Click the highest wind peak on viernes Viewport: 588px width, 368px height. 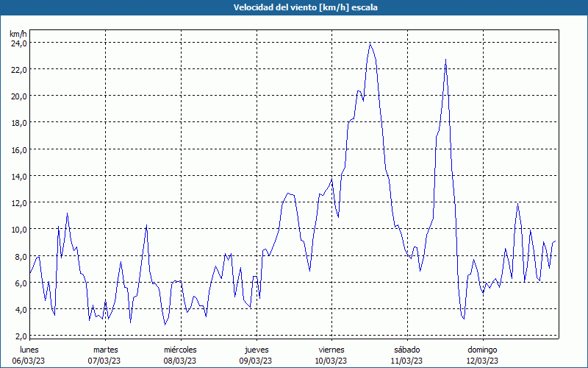tap(370, 44)
